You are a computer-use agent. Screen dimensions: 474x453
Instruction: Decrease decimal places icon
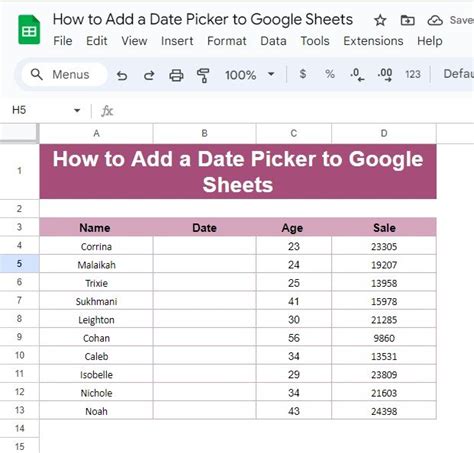point(357,75)
